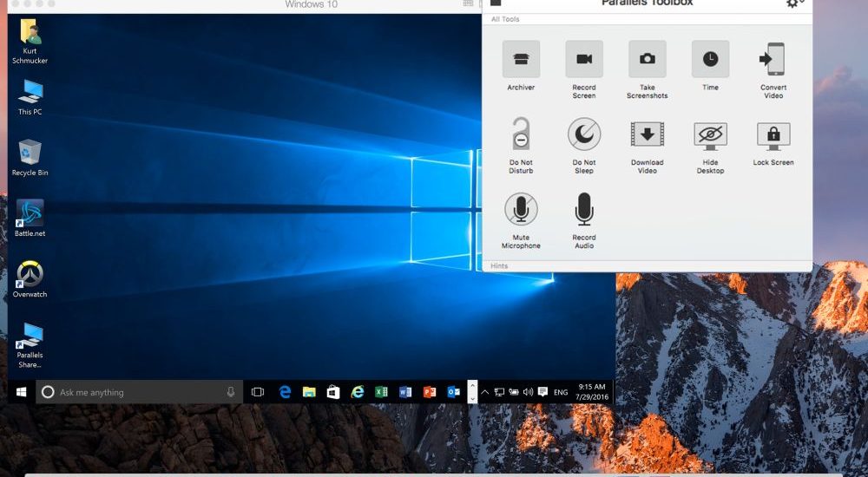This screenshot has width=868, height=477.
Task: Open Parallels Toolbox settings gear menu
Action: pos(794,3)
